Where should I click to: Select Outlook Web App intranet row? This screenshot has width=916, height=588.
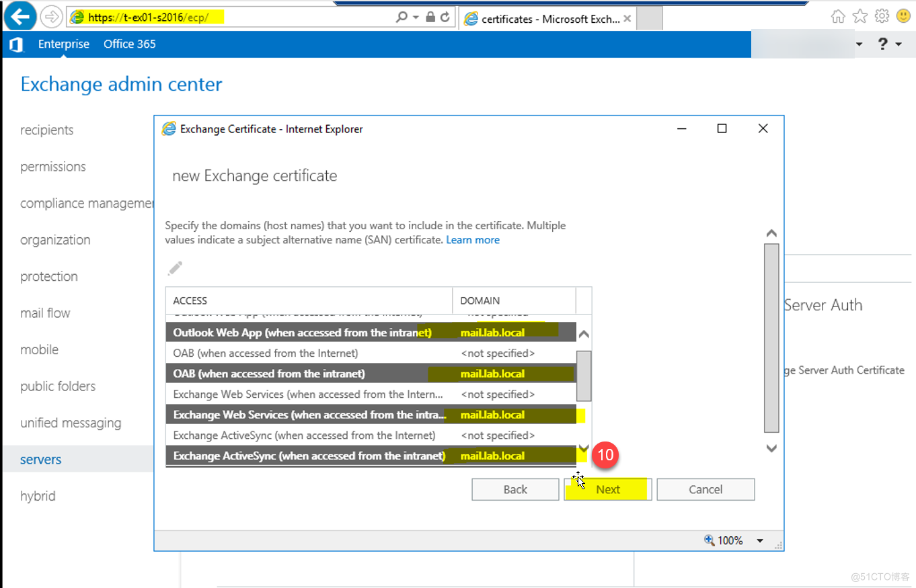point(371,333)
